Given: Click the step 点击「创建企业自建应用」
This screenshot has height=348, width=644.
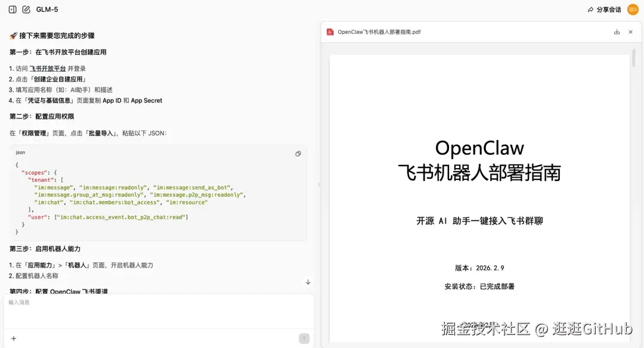Looking at the screenshot, I should click(48, 79).
